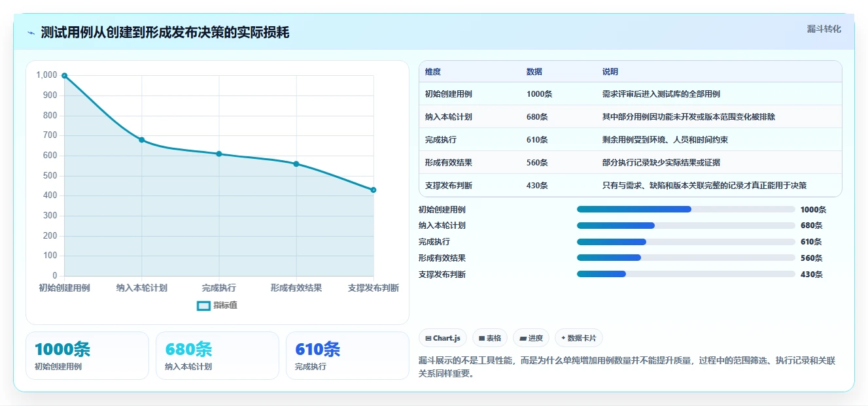The image size is (868, 406).
Task: Click the description starting 其中部分用例因功能未开发
Action: click(x=689, y=117)
